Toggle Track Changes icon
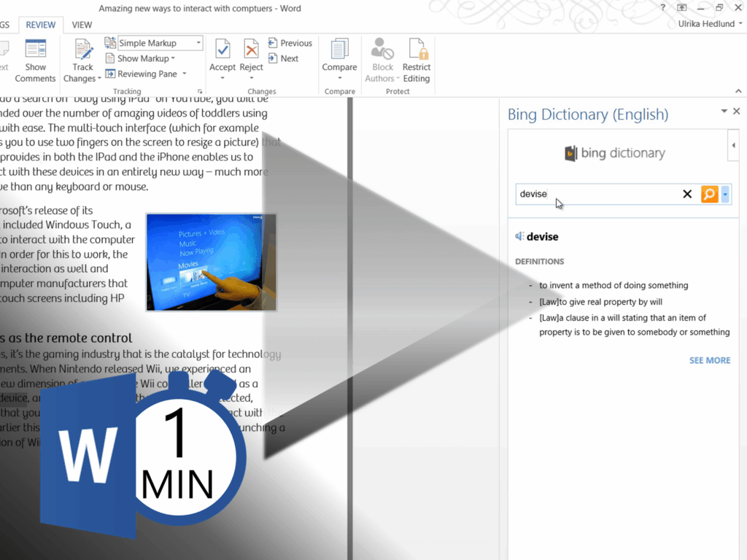The height and width of the screenshot is (560, 747). (x=83, y=50)
